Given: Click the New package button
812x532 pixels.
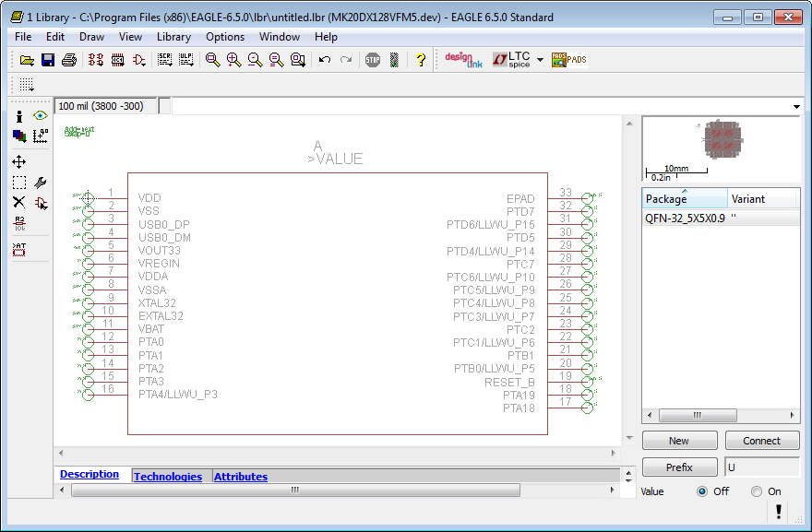Looking at the screenshot, I should [679, 441].
